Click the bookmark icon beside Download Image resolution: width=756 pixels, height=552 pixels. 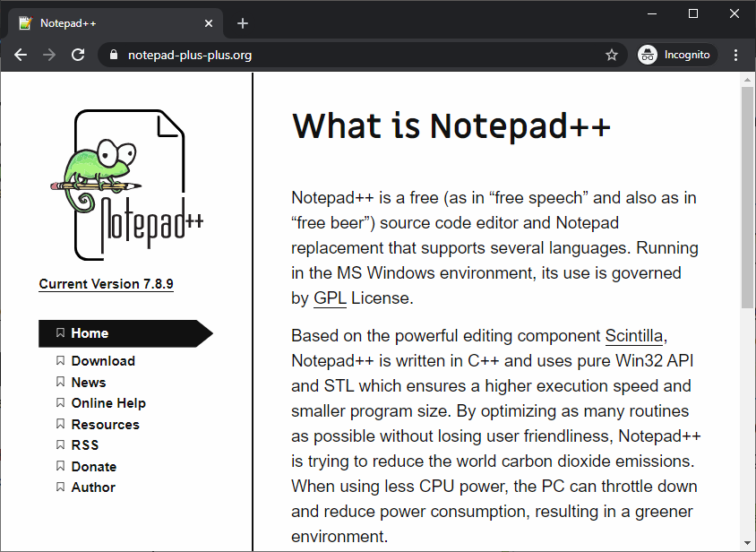[x=60, y=360]
